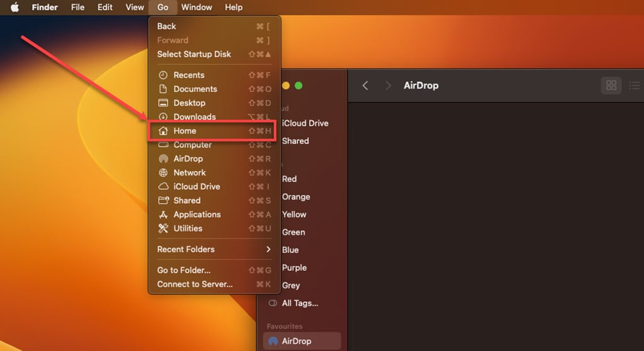Go back in Finder window toolbar
The height and width of the screenshot is (351, 644).
click(365, 86)
